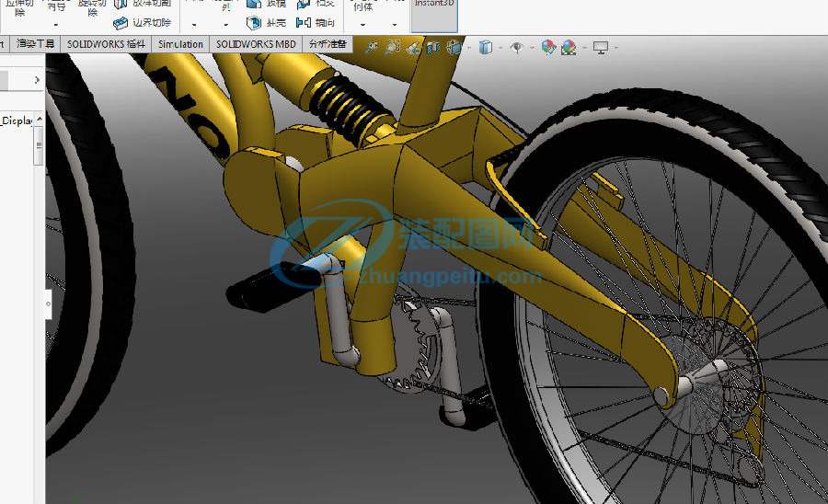Activate the Section View icon

[x=433, y=48]
